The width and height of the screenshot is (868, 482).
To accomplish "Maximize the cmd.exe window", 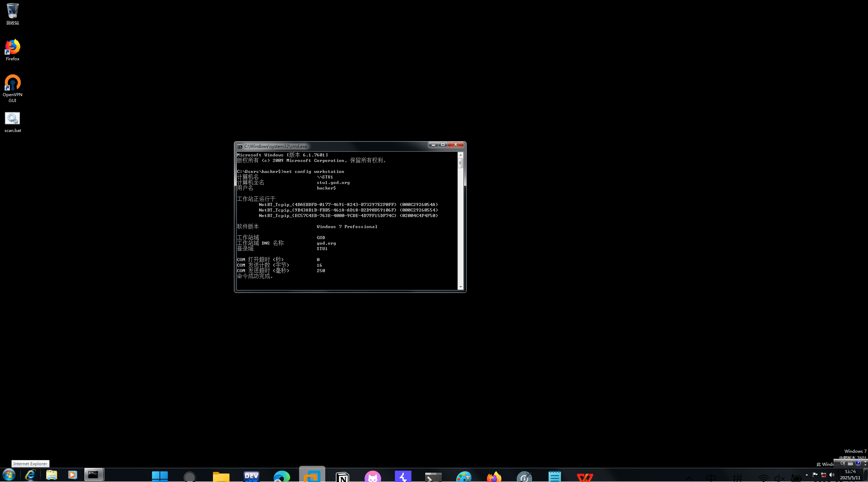I will (x=443, y=145).
